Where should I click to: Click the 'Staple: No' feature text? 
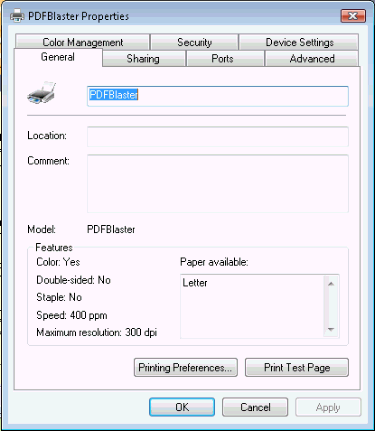(x=59, y=297)
